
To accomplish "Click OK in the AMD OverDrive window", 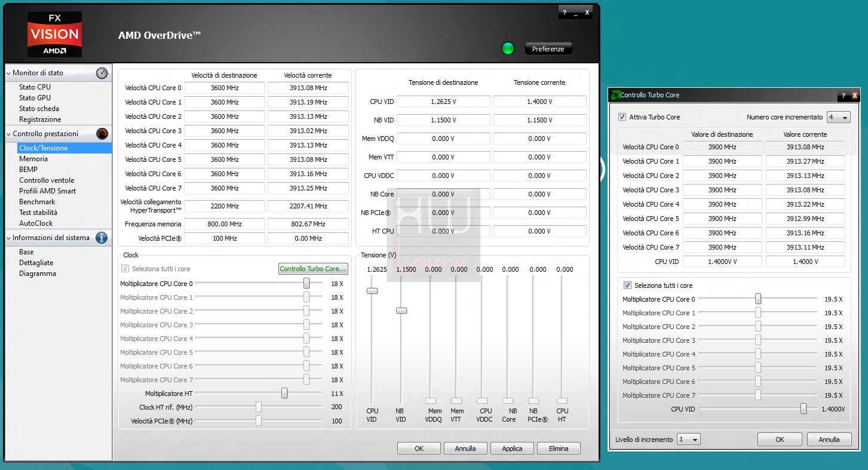I will [419, 449].
